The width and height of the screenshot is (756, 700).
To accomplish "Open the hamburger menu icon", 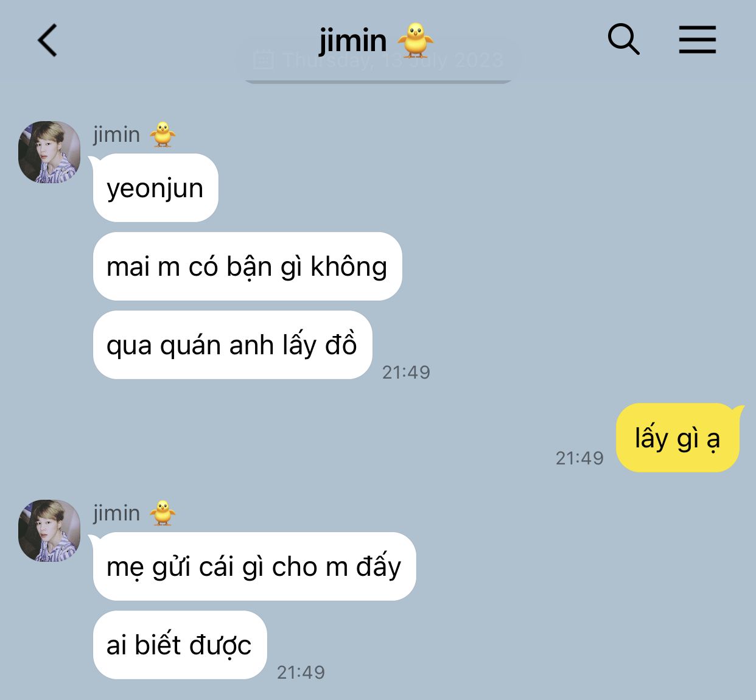I will pyautogui.click(x=698, y=40).
